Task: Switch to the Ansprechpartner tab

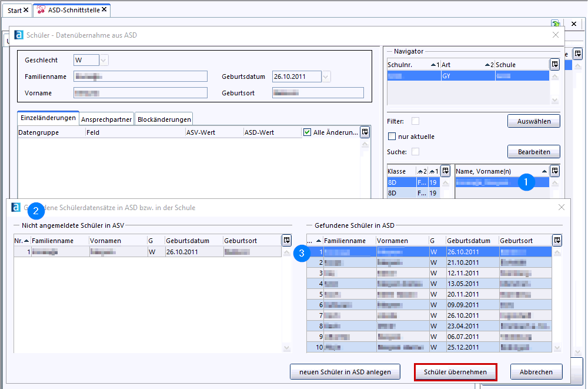Action: click(106, 119)
